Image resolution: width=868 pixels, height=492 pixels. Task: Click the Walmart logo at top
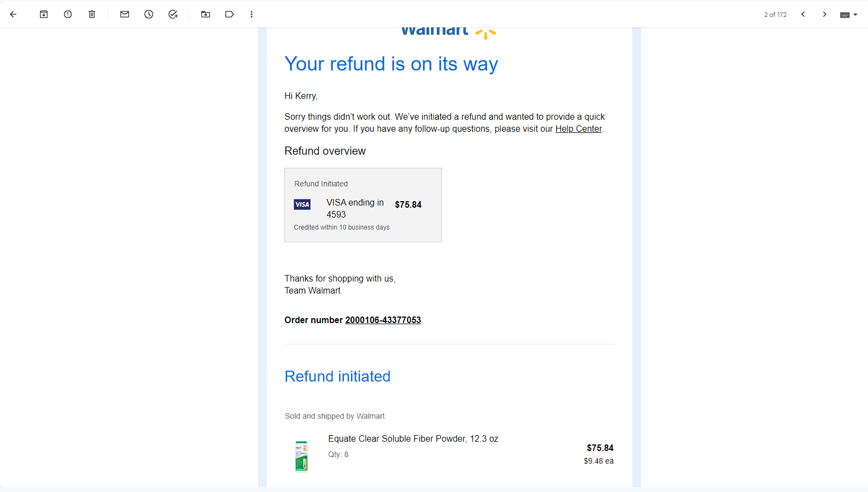(448, 33)
